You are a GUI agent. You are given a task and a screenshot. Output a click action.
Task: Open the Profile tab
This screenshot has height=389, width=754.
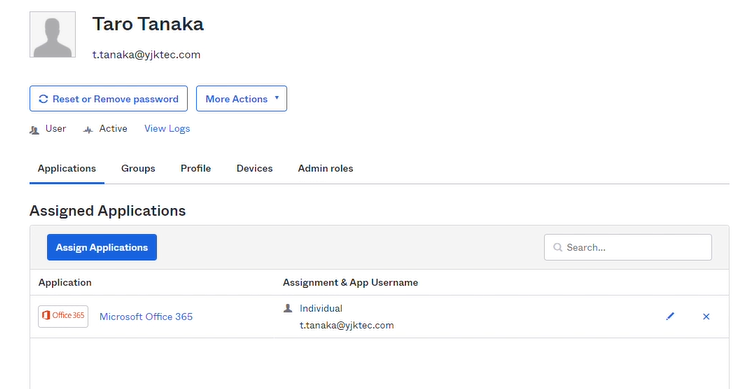pyautogui.click(x=196, y=168)
